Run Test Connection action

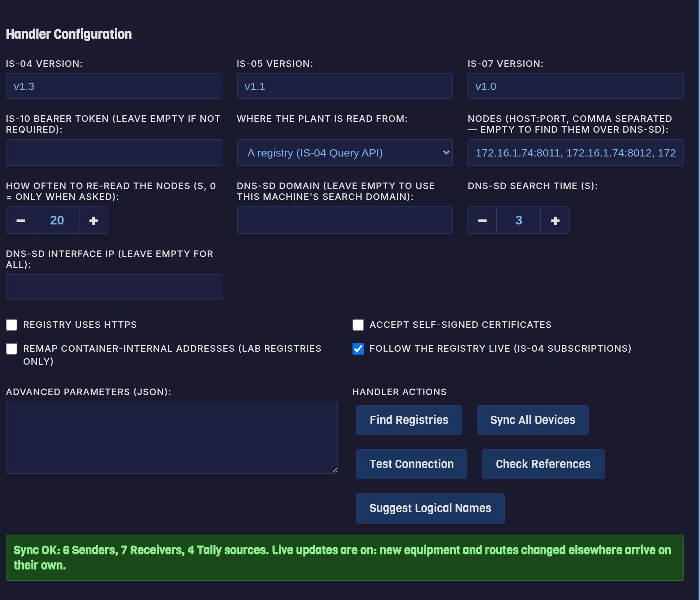[x=411, y=464]
